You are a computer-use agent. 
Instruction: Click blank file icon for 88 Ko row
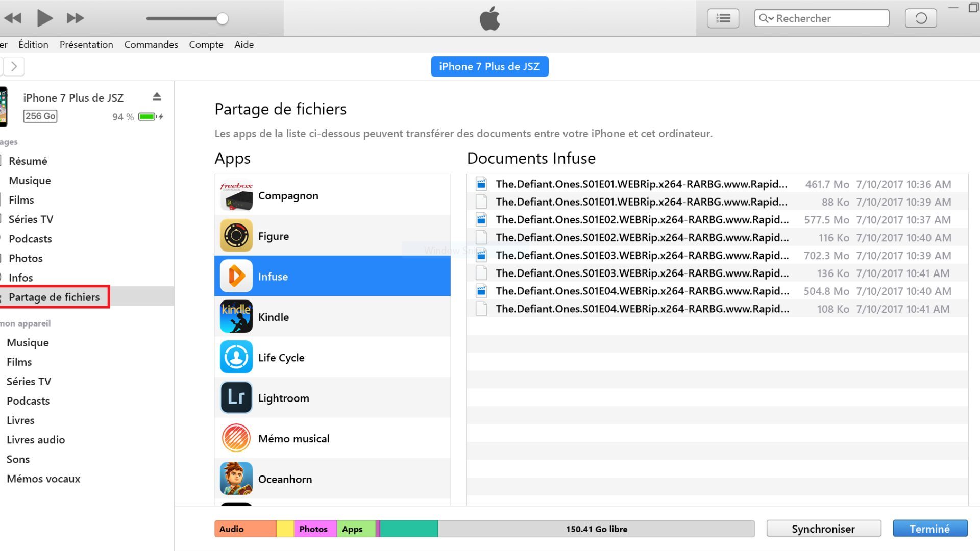pyautogui.click(x=481, y=202)
